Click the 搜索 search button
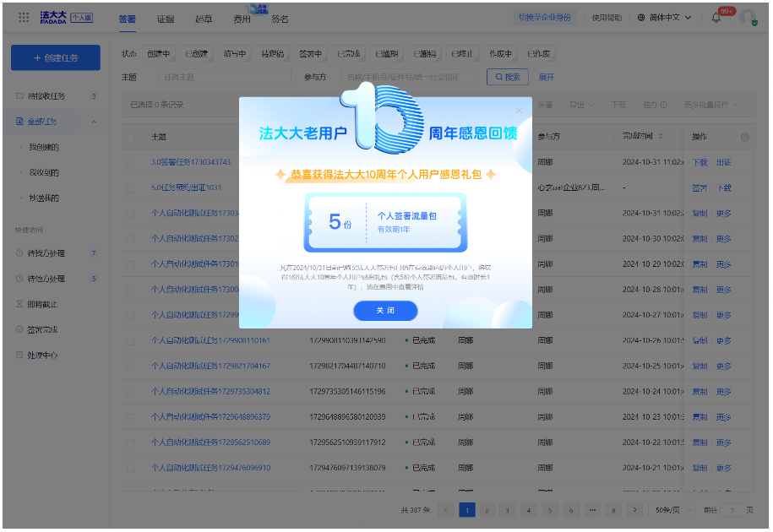This screenshot has width=773, height=532. 507,77
